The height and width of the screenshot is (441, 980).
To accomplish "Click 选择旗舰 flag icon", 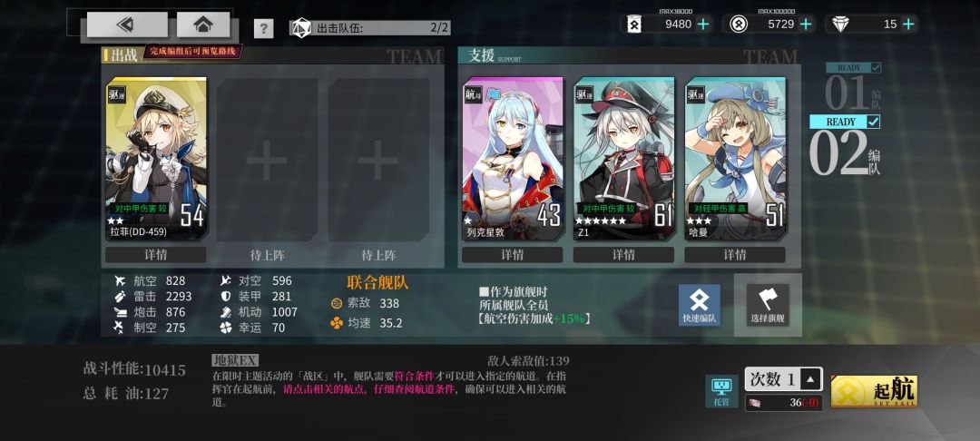I will pyautogui.click(x=768, y=305).
